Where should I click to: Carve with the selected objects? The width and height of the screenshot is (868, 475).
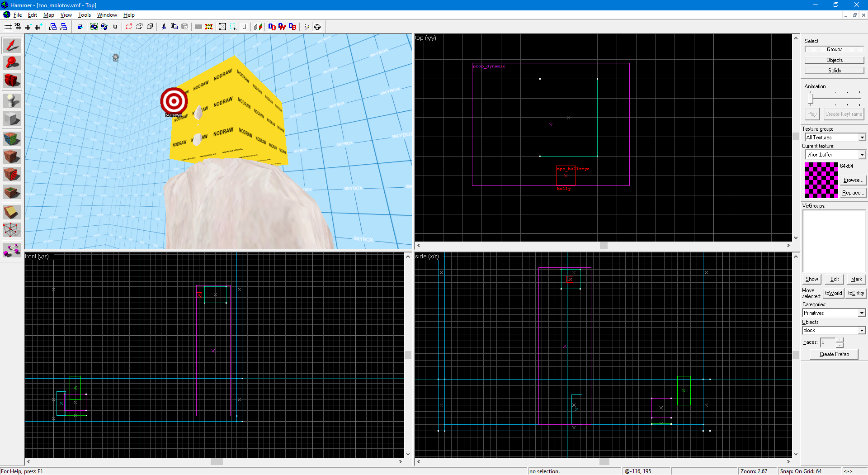pos(80,27)
